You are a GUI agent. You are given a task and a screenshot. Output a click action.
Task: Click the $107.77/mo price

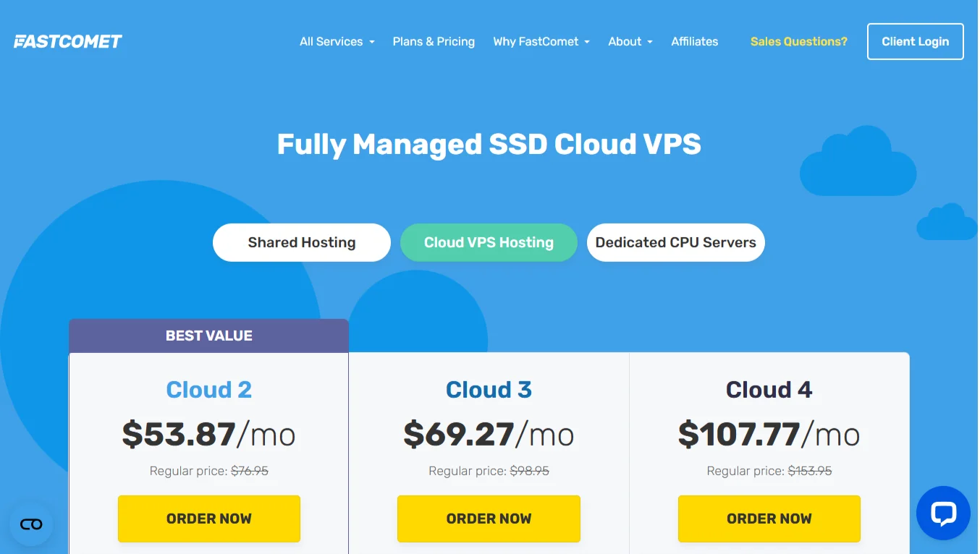[769, 434]
